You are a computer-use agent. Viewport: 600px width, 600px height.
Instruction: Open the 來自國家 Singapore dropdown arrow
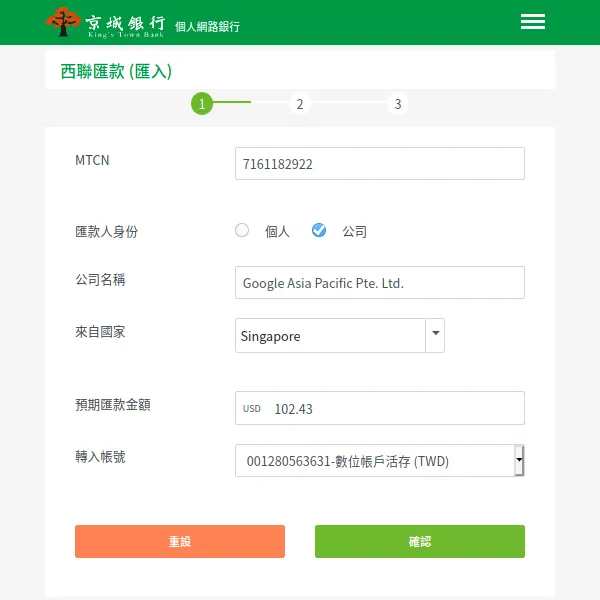tap(435, 335)
